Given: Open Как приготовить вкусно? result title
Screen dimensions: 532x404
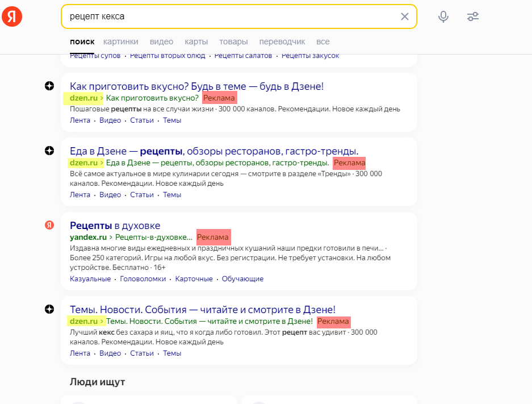Looking at the screenshot, I should tap(196, 86).
